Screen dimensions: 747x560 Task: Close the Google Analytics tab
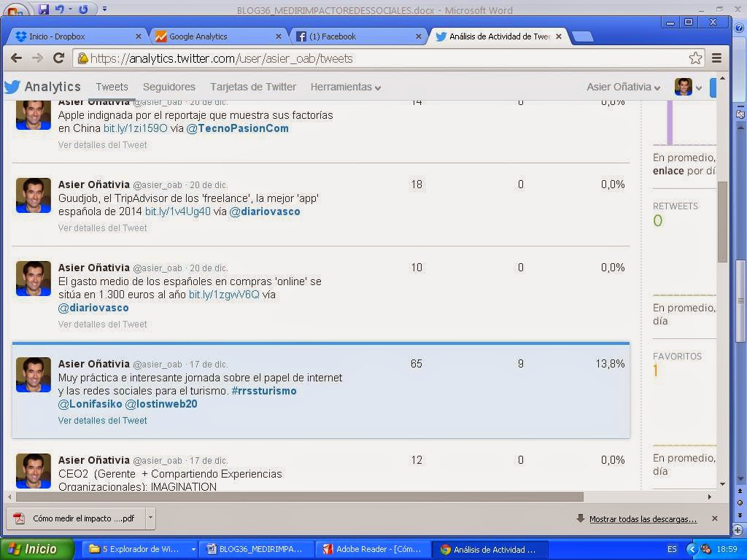click(279, 36)
